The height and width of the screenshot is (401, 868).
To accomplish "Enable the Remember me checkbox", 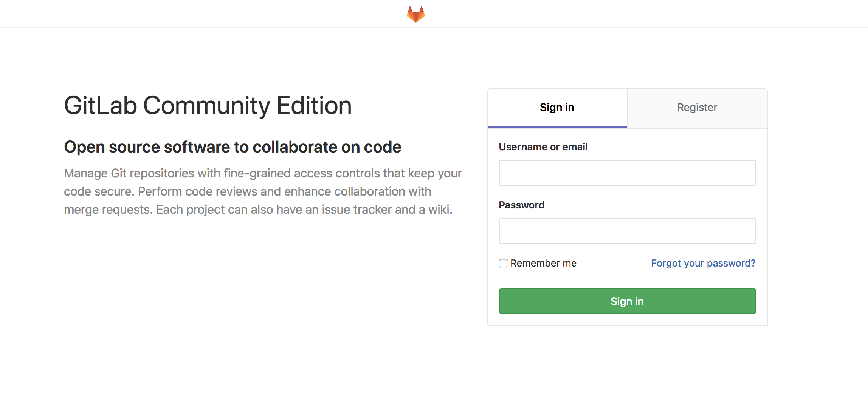I will (x=503, y=264).
